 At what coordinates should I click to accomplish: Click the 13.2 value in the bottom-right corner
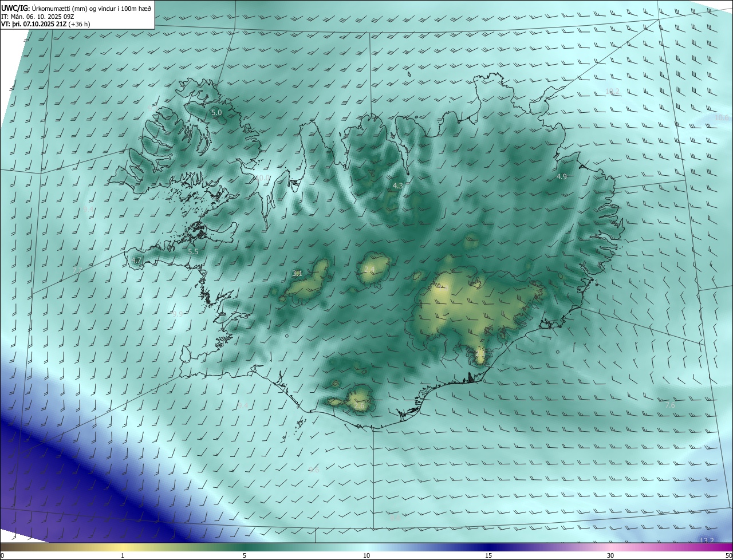tap(707, 541)
